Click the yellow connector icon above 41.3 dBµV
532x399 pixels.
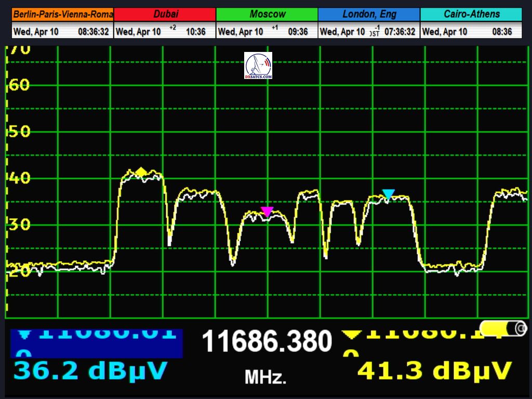[503, 328]
